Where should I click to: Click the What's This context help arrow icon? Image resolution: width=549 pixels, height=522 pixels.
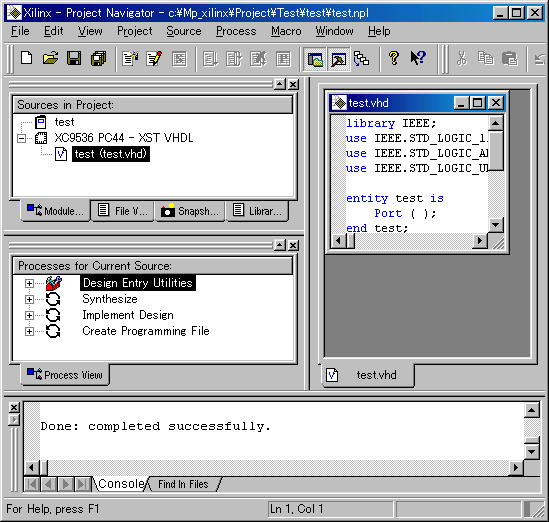click(x=418, y=58)
